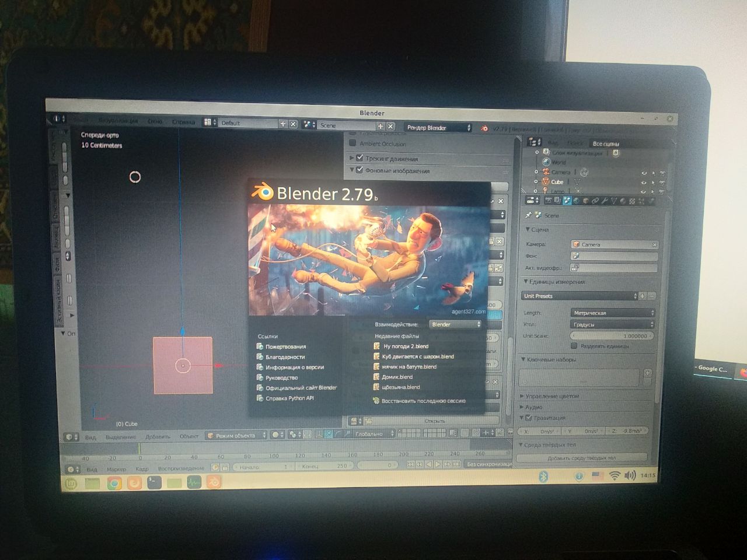Open the Texture properties checker icon
Screen dimensions: 747x560
632,201
